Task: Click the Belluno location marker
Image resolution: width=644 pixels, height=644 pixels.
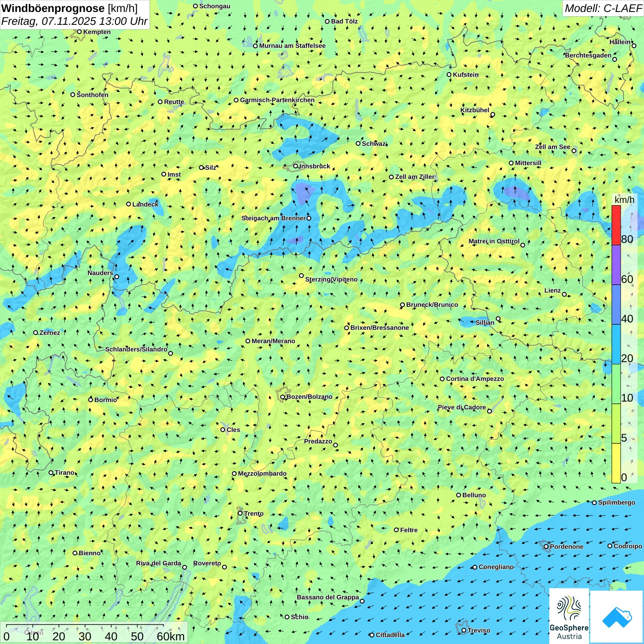Action: point(459,495)
